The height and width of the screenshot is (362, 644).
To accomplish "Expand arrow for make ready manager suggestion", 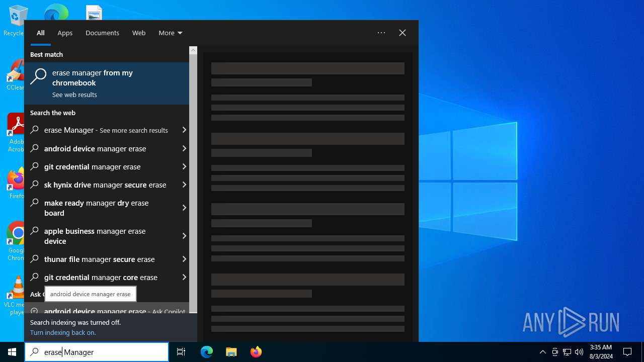I will 184,208.
